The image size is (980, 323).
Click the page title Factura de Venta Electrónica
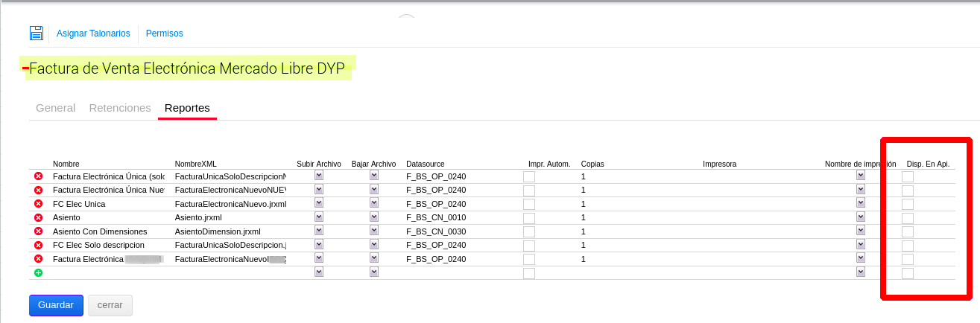coord(187,69)
